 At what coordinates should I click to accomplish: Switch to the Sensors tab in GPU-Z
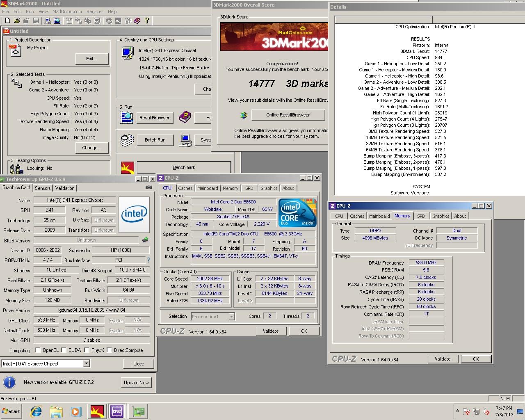click(43, 188)
